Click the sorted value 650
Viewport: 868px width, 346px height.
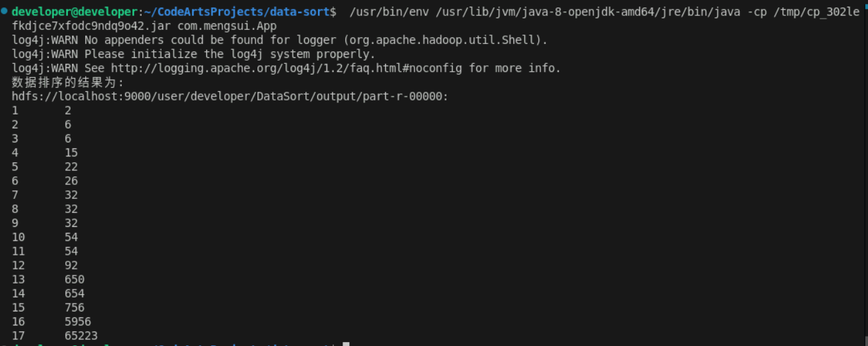point(74,279)
